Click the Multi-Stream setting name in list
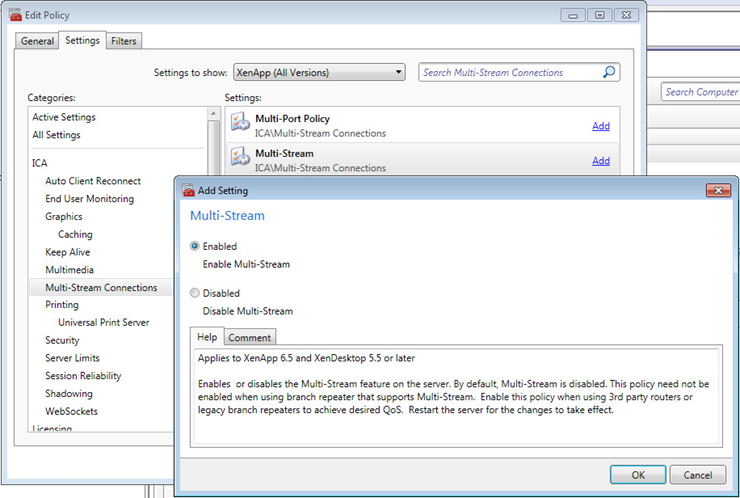740x498 pixels. (x=284, y=154)
